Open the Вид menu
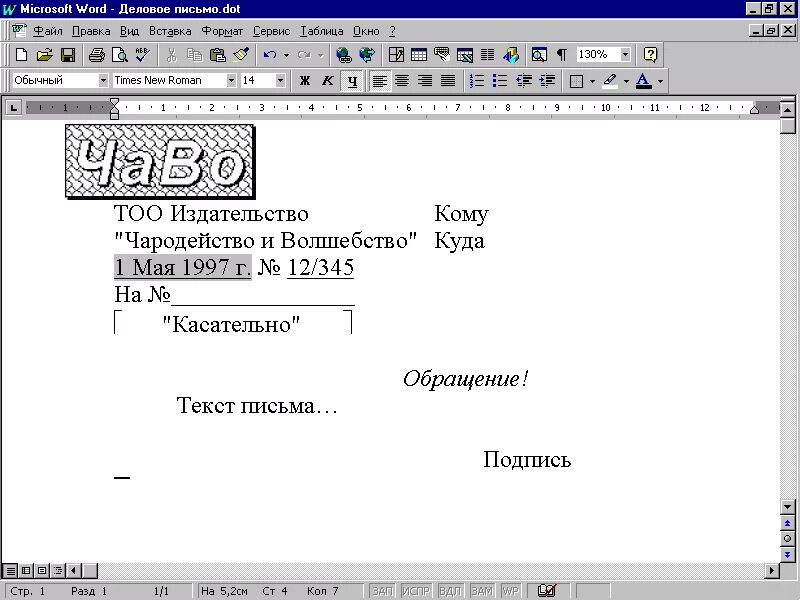Viewport: 800px width, 600px height. pos(129,31)
